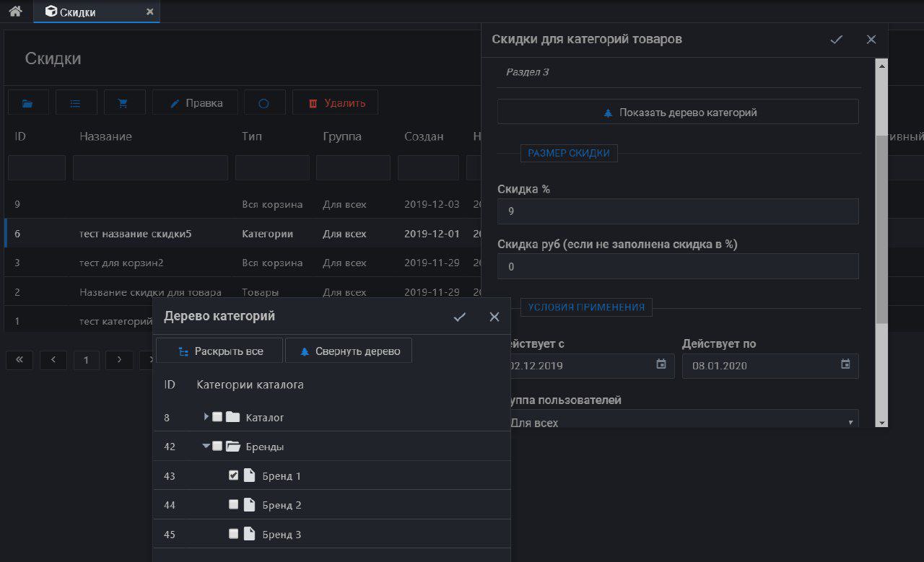Select the discount row with ID 9
Image resolution: width=924 pixels, height=562 pixels.
point(243,204)
